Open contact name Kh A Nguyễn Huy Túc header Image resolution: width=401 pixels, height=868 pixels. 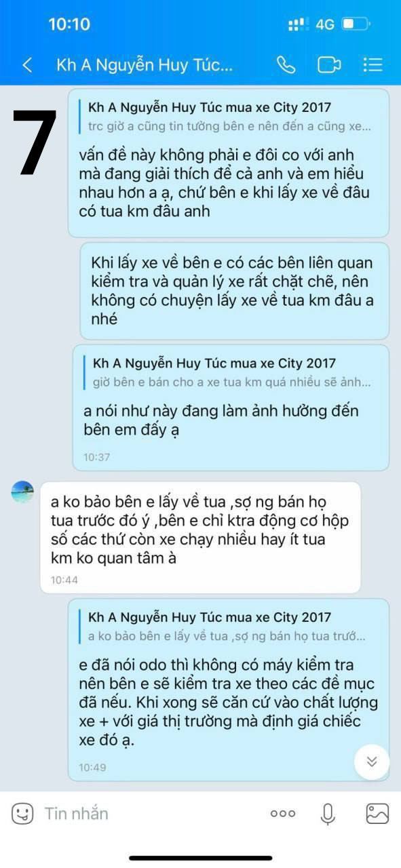point(145,65)
